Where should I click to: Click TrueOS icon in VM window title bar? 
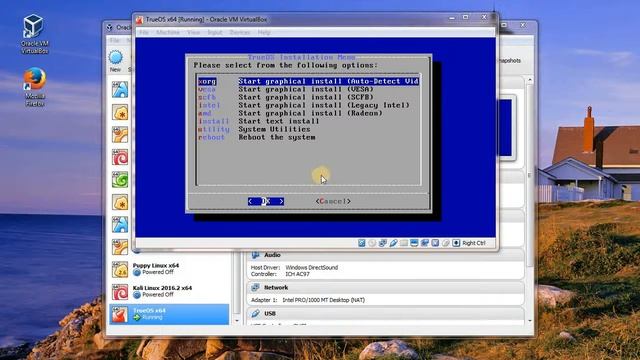click(139, 20)
